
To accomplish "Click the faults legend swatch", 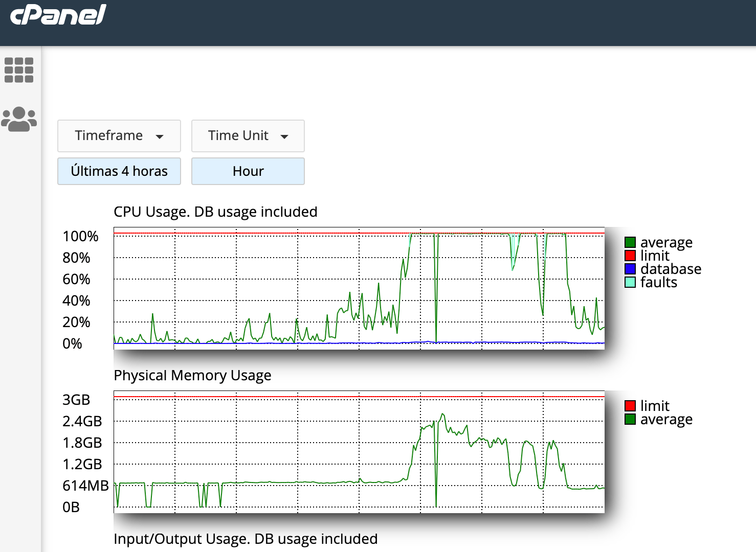I will [630, 282].
